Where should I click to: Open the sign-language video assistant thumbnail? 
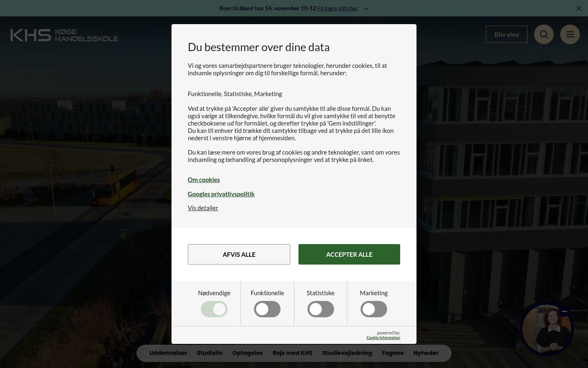coord(547,330)
